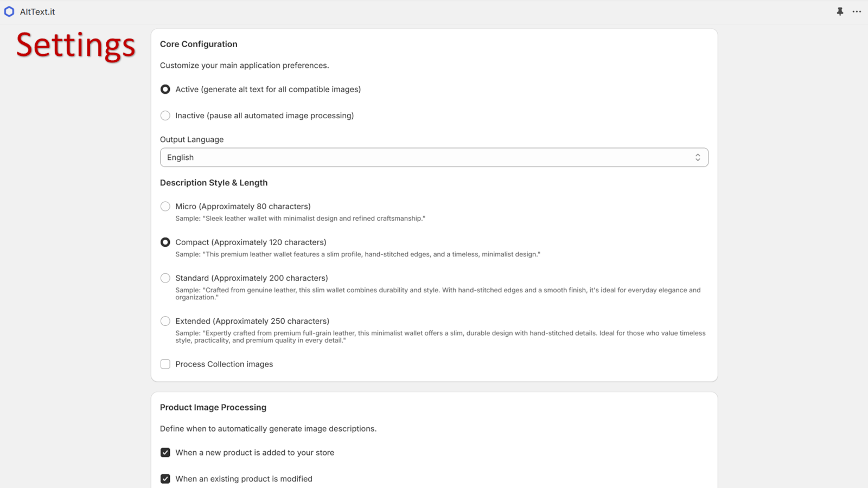Select Inactive to pause image processing
The image size is (868, 488).
(165, 115)
